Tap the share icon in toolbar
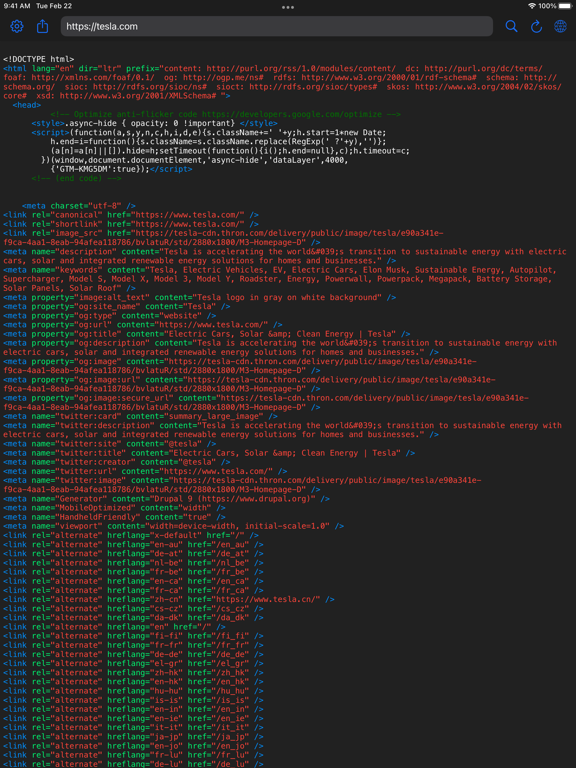The image size is (576, 768). 43,26
